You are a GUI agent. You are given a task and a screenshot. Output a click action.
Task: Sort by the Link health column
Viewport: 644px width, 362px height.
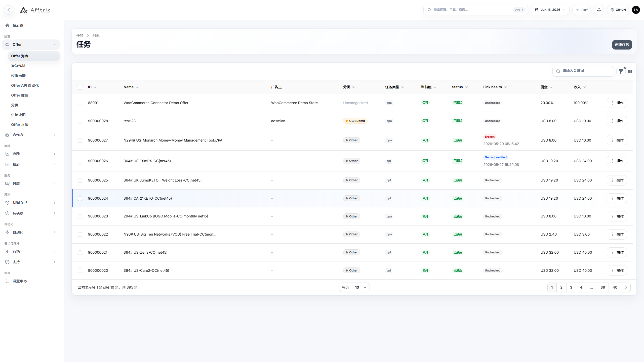(495, 87)
